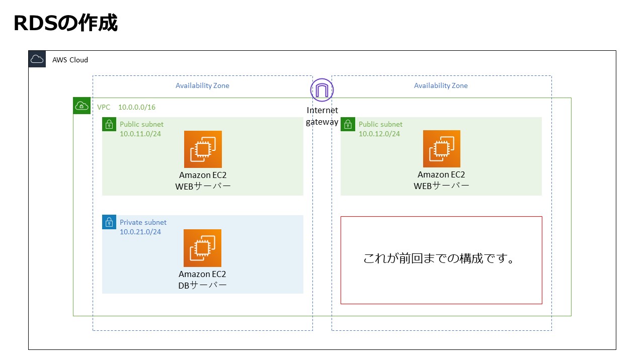The width and height of the screenshot is (644, 362).
Task: Click the "AWS Cloud" label
Action: pyautogui.click(x=70, y=60)
